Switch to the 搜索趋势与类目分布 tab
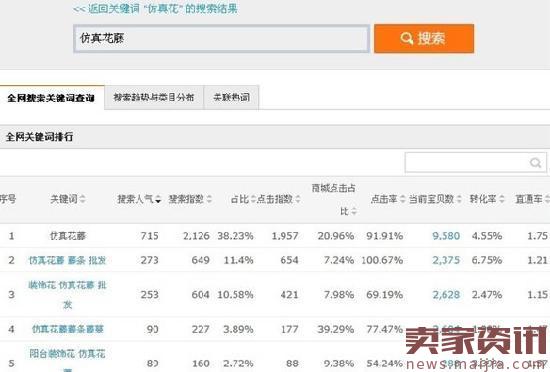Image resolution: width=550 pixels, height=372 pixels. pyautogui.click(x=154, y=97)
